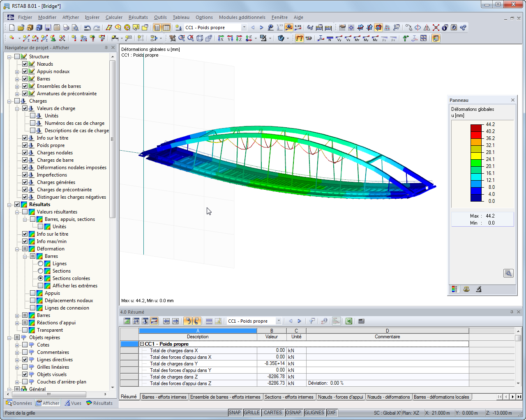The width and height of the screenshot is (526, 420).
Task: Select the Sections colorées radio button
Action: click(x=41, y=278)
